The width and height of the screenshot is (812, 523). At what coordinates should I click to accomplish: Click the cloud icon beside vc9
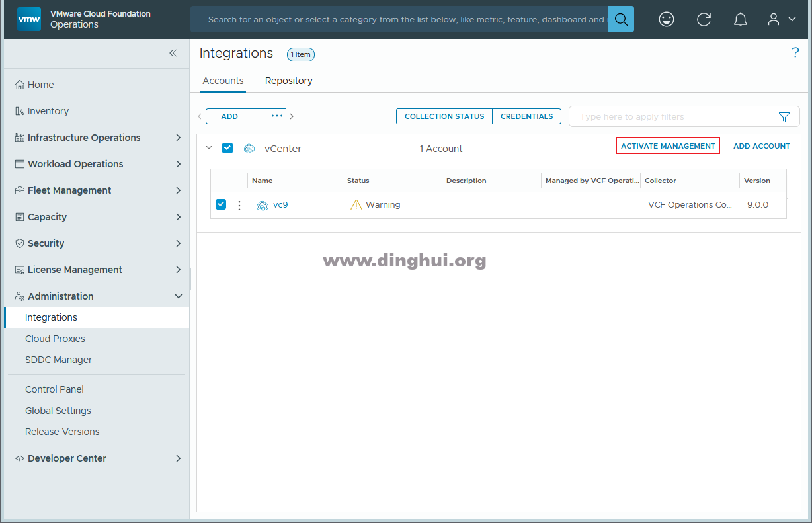(x=263, y=205)
